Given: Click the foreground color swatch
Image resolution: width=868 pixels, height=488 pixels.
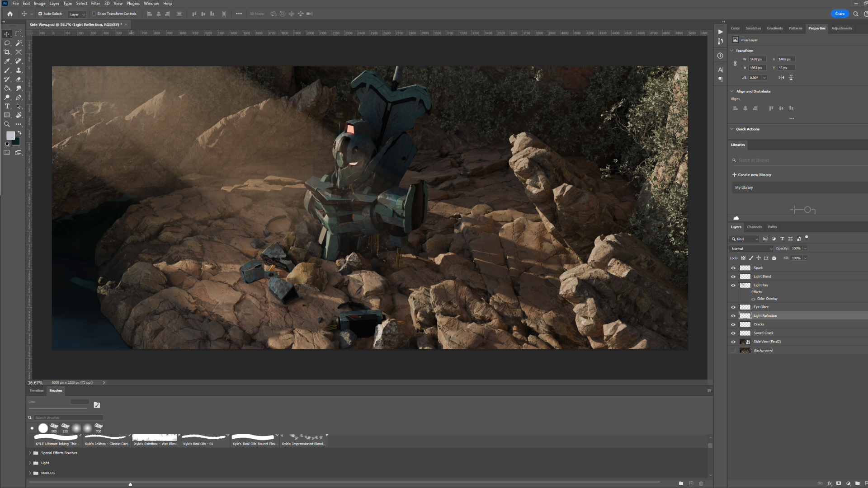Looking at the screenshot, I should pyautogui.click(x=10, y=136).
